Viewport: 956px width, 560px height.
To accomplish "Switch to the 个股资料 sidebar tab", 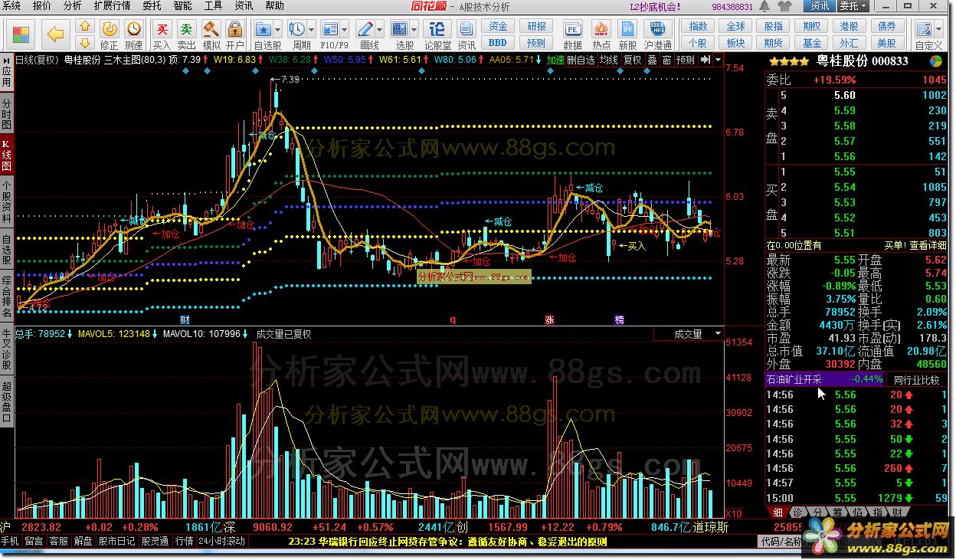I will pos(6,201).
